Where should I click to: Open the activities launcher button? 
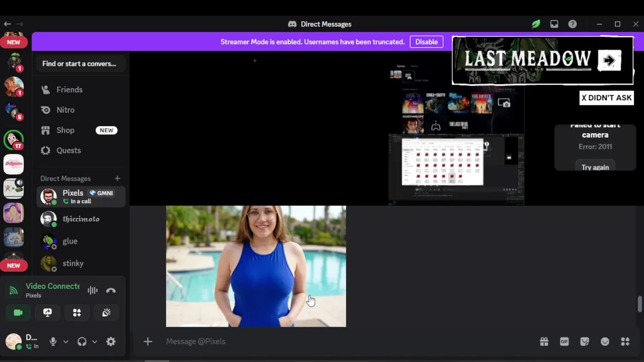point(77,313)
